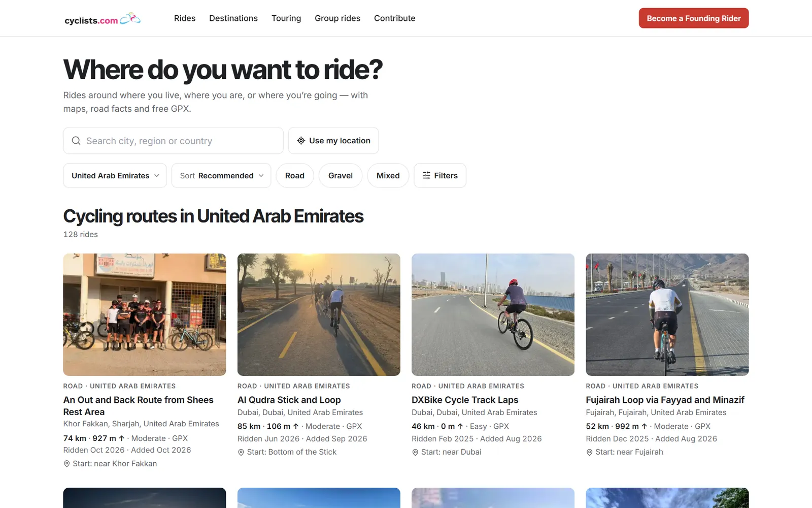Click the 52 km · 992 m Moderate stats
Image resolution: width=812 pixels, height=508 pixels.
pyautogui.click(x=648, y=426)
